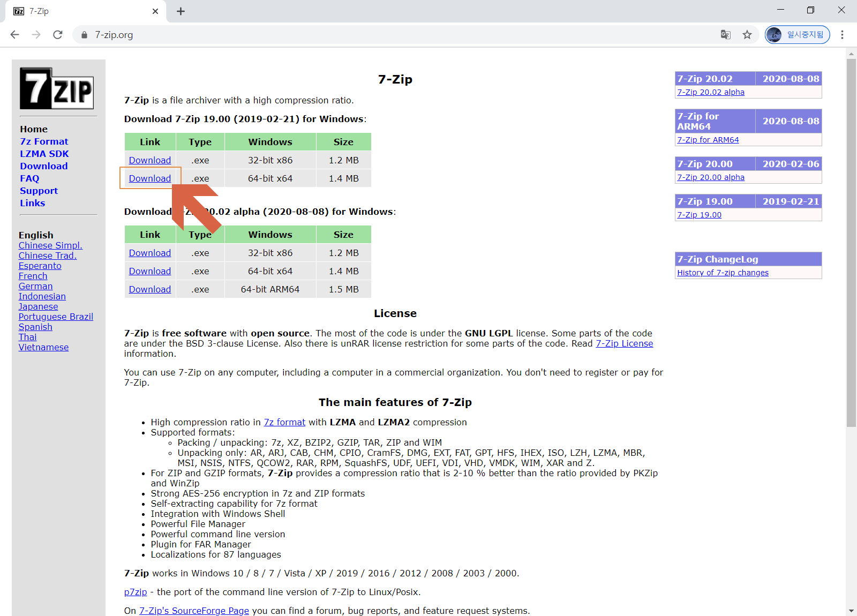Click the browser back arrow
The image size is (857, 616).
tap(15, 35)
